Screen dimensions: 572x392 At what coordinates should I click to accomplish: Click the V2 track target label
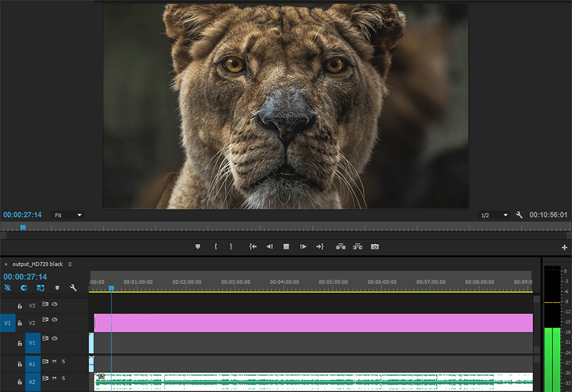coord(32,323)
